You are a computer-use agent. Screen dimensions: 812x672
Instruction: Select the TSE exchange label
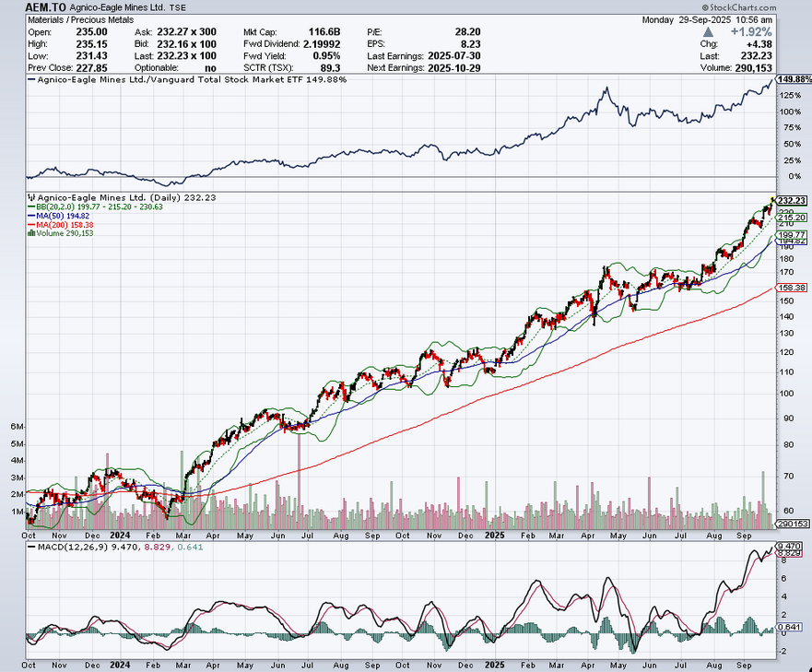pyautogui.click(x=178, y=7)
